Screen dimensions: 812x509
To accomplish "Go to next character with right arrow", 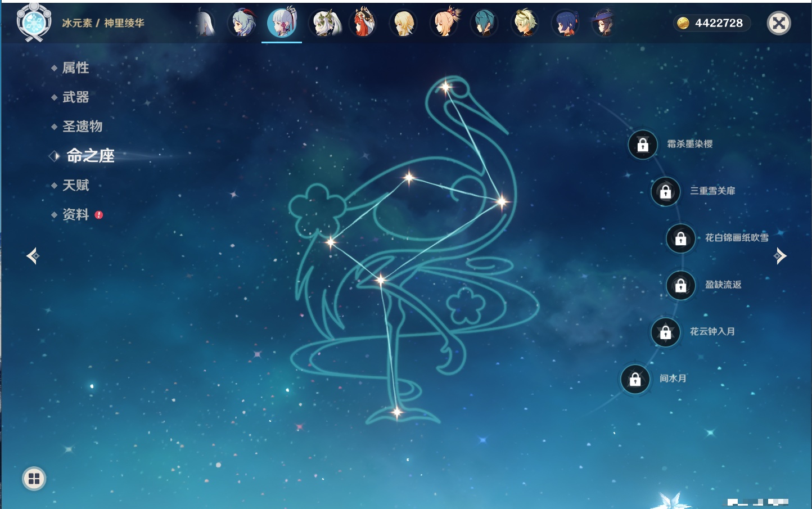I will coord(780,256).
